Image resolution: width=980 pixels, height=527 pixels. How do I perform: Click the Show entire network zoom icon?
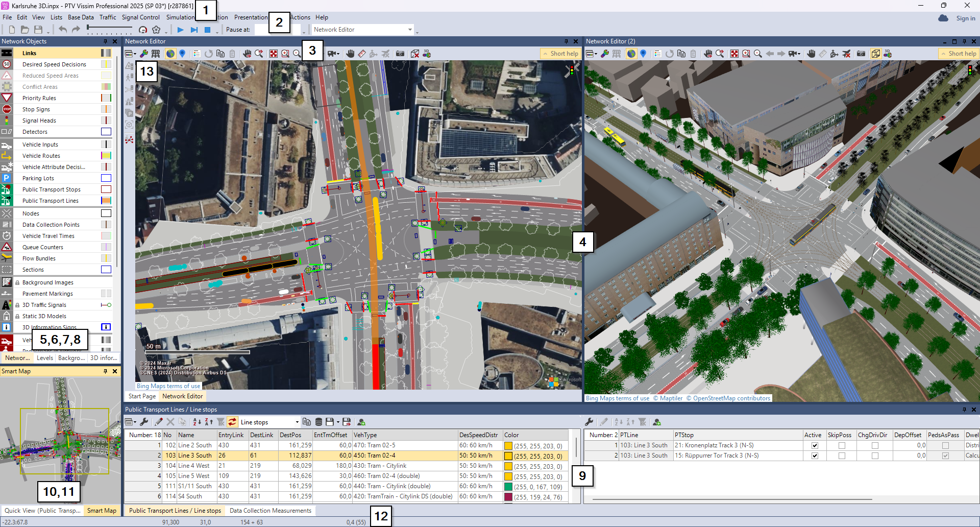click(274, 54)
